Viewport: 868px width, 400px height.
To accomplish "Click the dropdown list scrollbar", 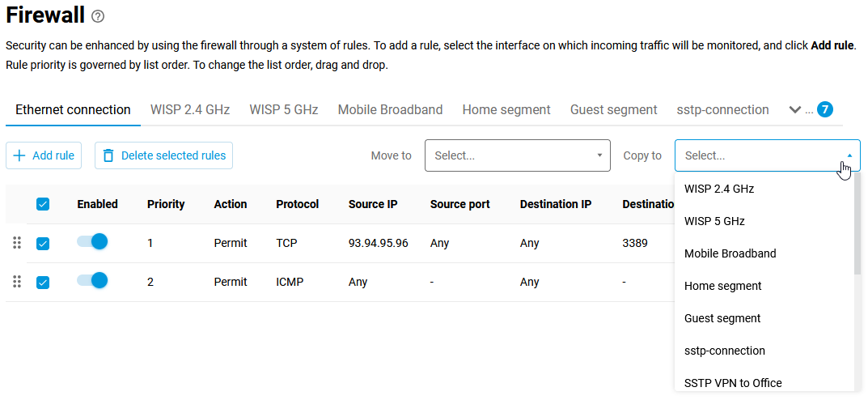I will [857, 227].
